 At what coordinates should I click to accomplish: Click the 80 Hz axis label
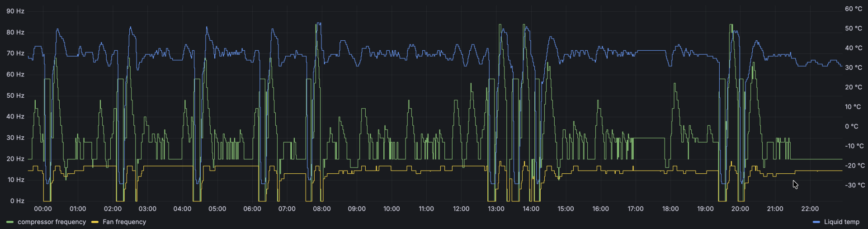click(x=15, y=32)
